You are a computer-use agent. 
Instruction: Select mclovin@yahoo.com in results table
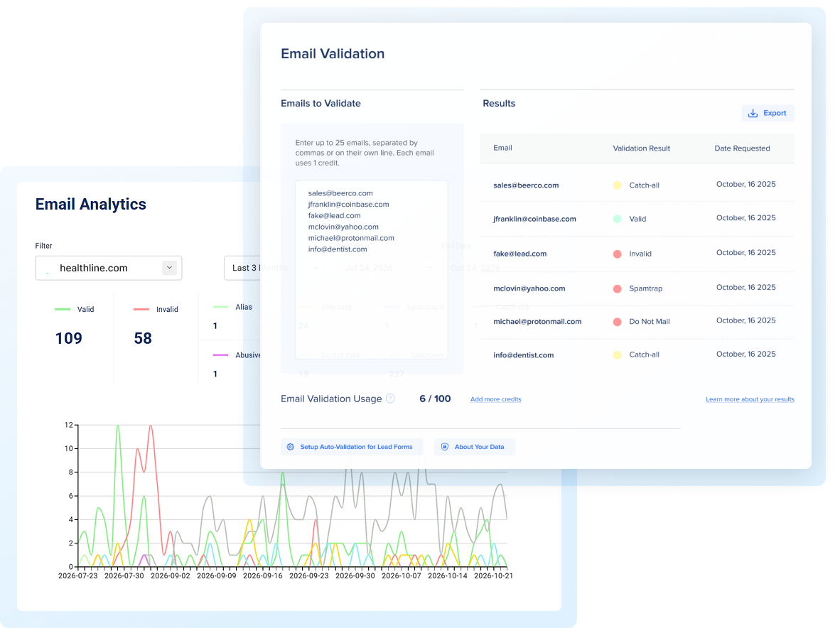(529, 288)
